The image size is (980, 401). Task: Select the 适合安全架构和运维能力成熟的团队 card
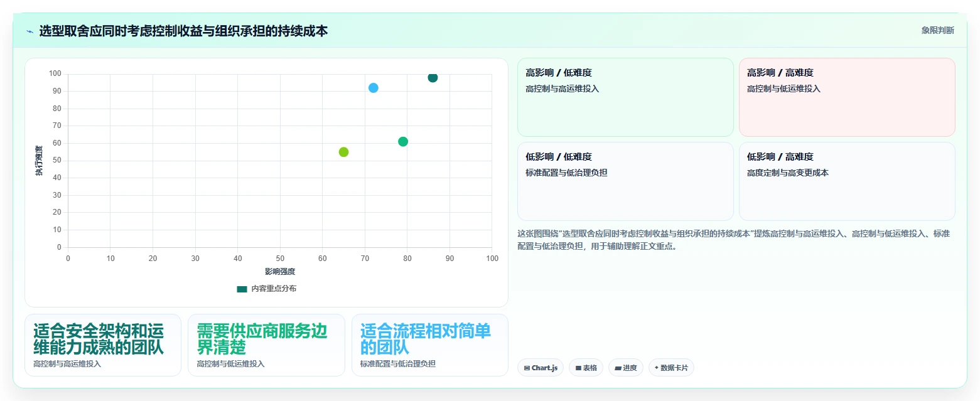click(x=103, y=345)
